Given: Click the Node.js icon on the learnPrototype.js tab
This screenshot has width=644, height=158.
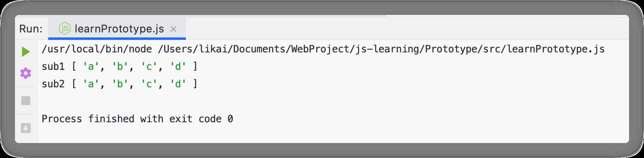Looking at the screenshot, I should point(65,29).
